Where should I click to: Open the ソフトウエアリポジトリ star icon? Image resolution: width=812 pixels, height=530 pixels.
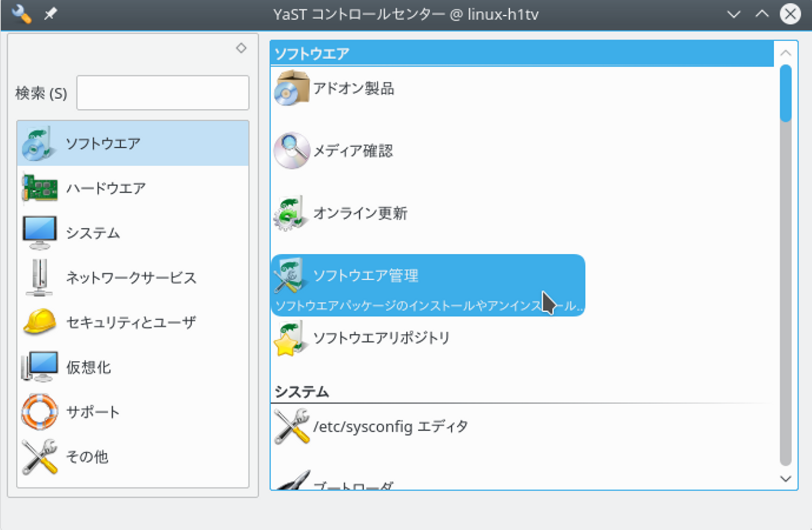coord(292,338)
